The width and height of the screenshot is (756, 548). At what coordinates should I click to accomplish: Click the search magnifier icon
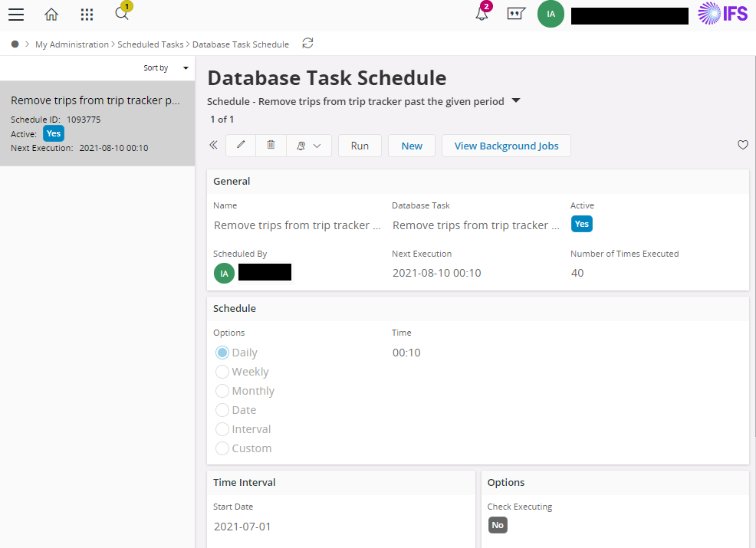click(x=121, y=14)
